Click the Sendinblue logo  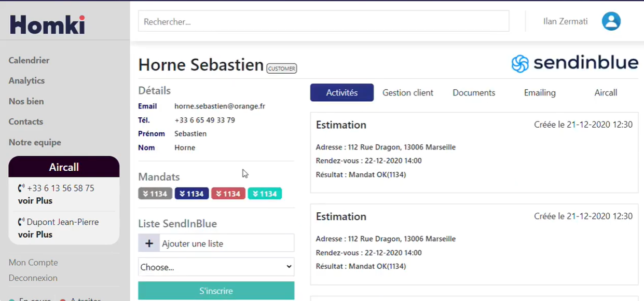[x=574, y=63]
